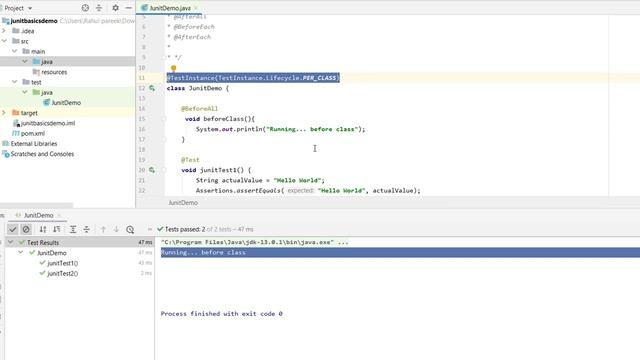Toggle show ignored tests button
Viewport: 640px width, 360px height.
(26, 229)
